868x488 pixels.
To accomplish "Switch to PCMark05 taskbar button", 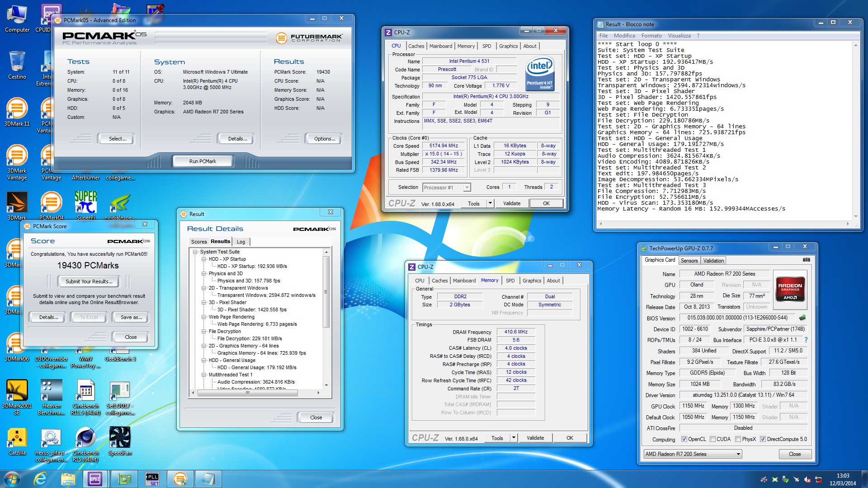I will click(180, 479).
